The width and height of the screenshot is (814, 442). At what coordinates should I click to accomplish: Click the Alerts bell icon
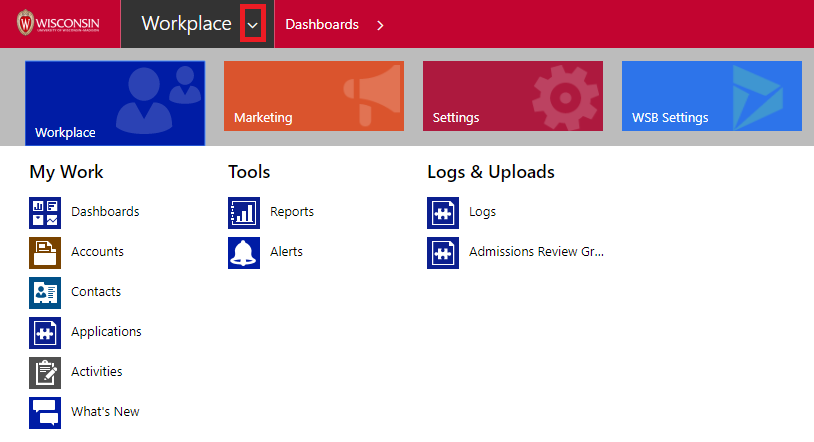pyautogui.click(x=244, y=252)
